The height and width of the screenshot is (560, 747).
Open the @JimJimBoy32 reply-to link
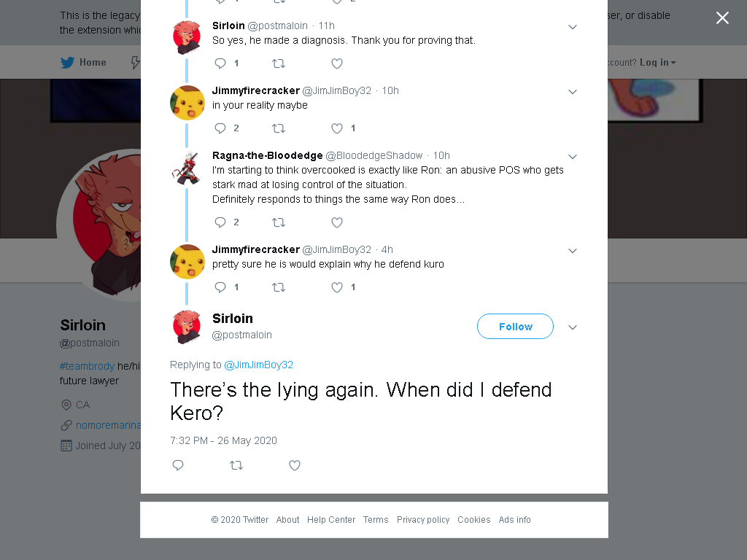(258, 365)
